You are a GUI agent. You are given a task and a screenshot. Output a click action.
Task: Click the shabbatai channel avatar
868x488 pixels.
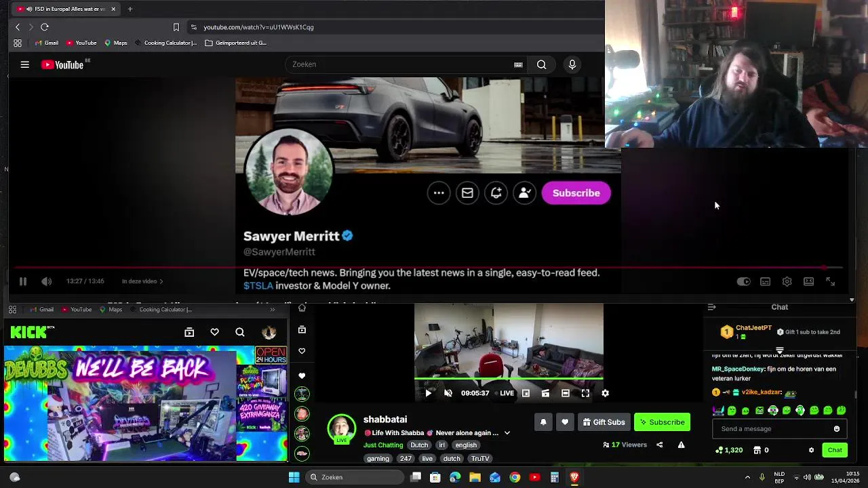(x=342, y=429)
